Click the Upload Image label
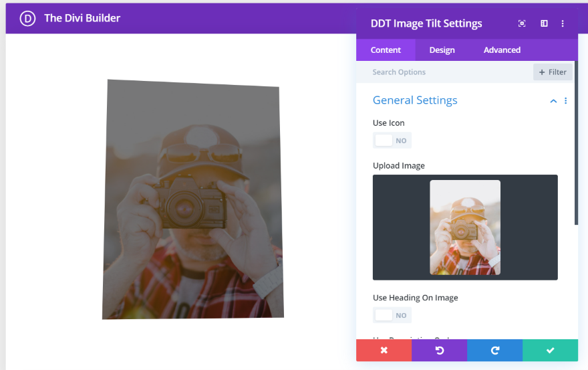The image size is (588, 370). tap(399, 166)
